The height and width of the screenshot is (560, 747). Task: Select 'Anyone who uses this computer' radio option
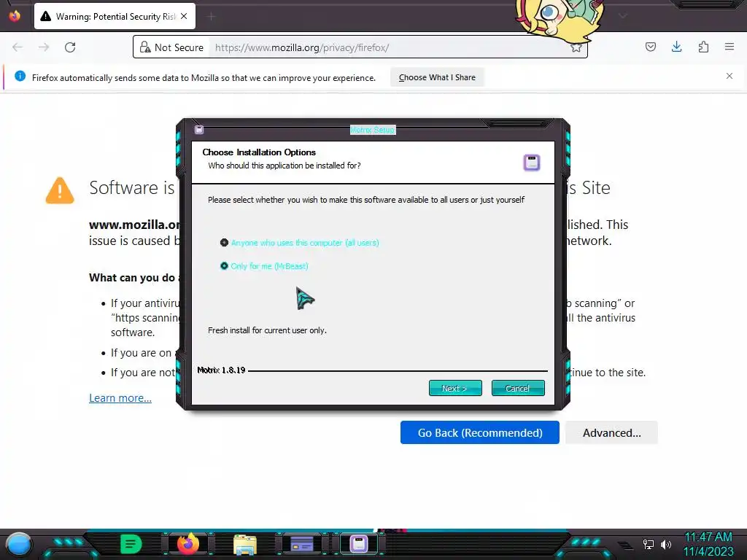(x=299, y=243)
